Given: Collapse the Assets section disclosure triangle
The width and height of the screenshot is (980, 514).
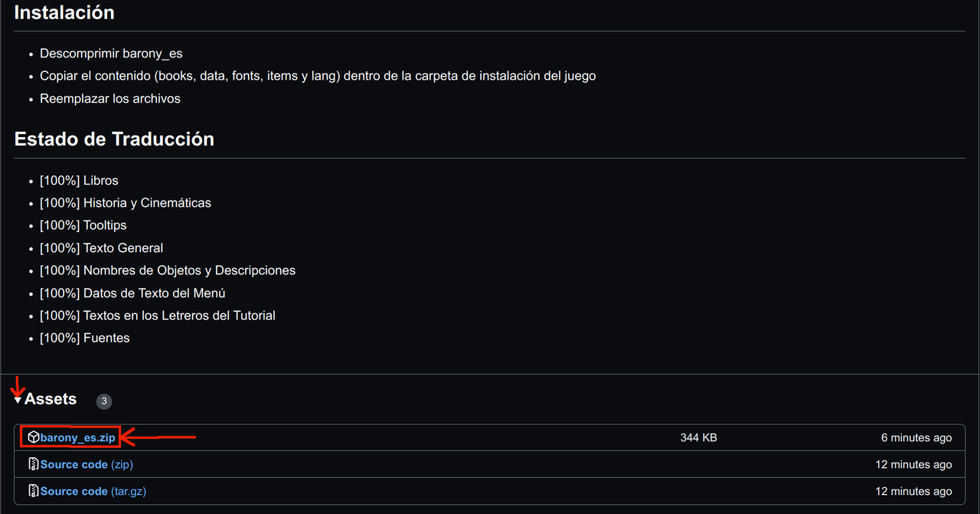Looking at the screenshot, I should tap(18, 400).
